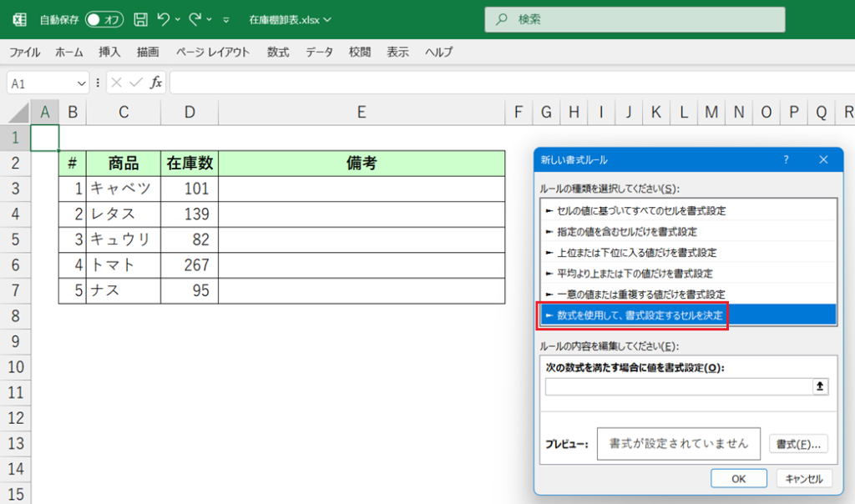855x504 pixels.
Task: Toggle the 自動保存 switch
Action: point(104,20)
